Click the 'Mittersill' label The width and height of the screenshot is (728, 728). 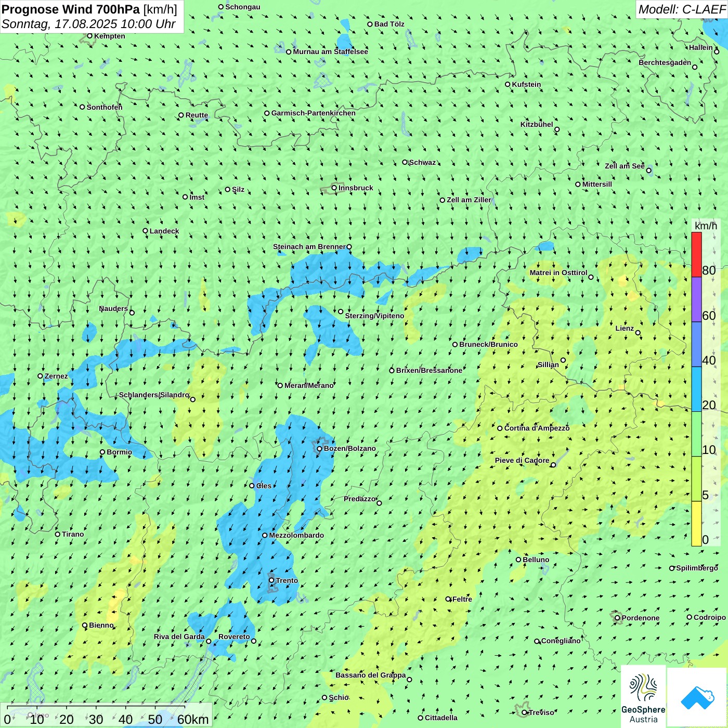[x=597, y=184]
